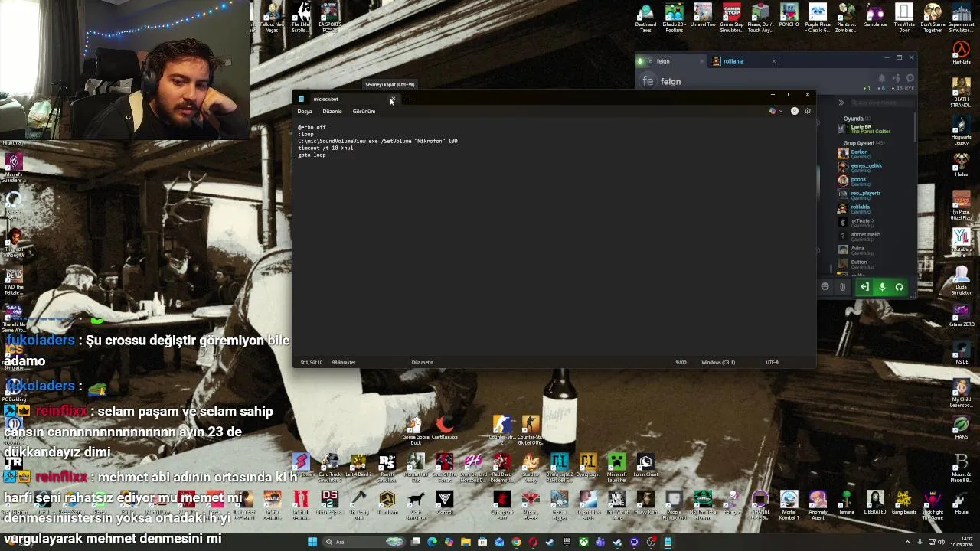The width and height of the screenshot is (980, 551).
Task: Open Windows Start menu
Action: pyautogui.click(x=312, y=542)
